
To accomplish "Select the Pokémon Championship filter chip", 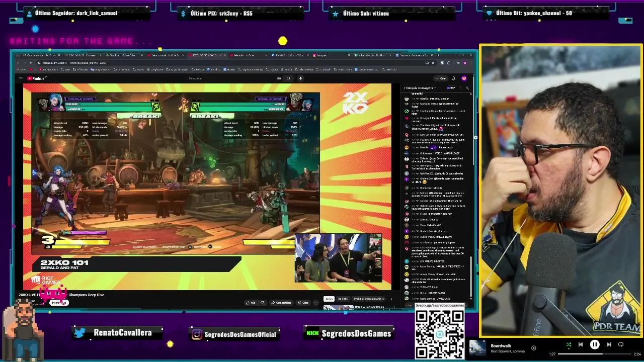I will pos(369,299).
